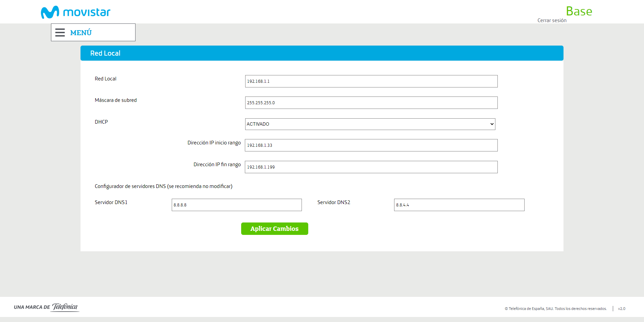The image size is (644, 322).
Task: Click the movistar wordmark text
Action: click(x=87, y=12)
